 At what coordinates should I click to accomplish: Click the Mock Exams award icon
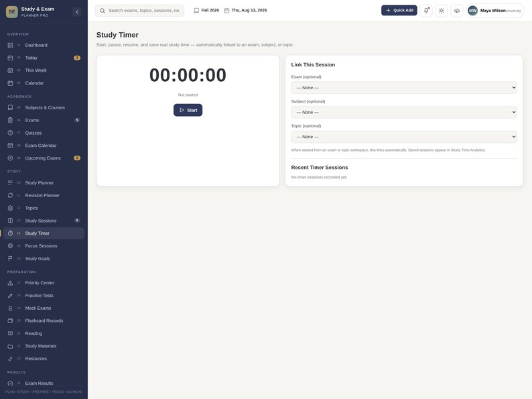(x=10, y=308)
